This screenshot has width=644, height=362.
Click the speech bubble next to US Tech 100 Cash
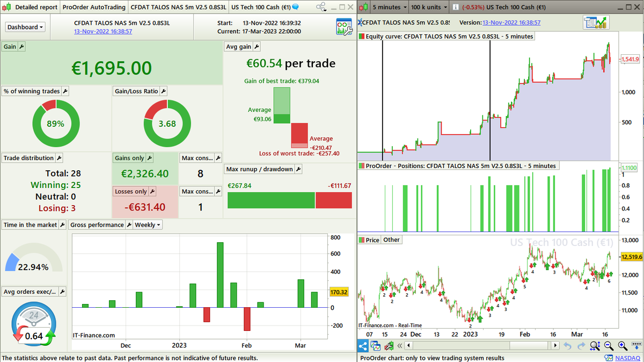296,8
